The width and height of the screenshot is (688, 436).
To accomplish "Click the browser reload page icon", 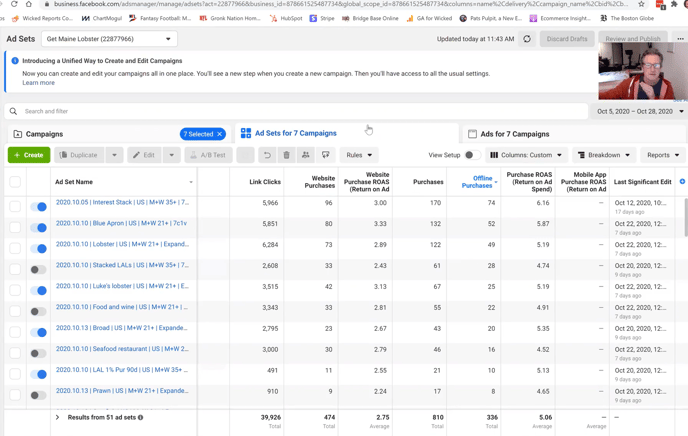I will click(x=14, y=4).
